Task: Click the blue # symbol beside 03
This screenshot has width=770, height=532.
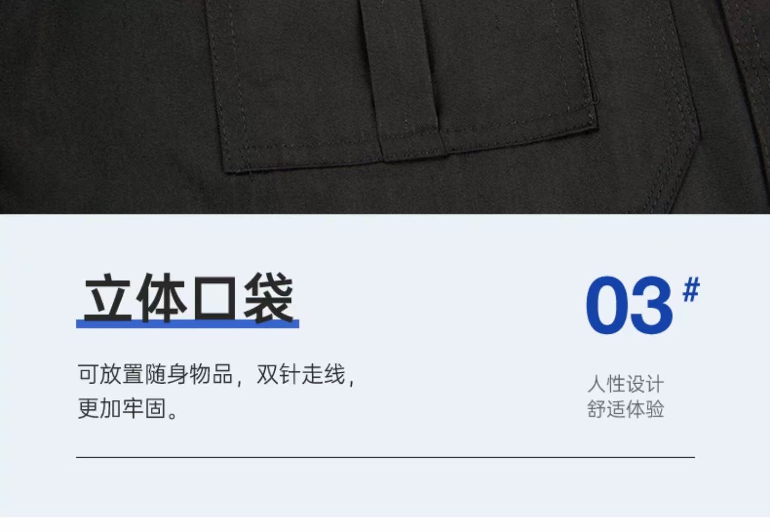Action: coord(691,290)
